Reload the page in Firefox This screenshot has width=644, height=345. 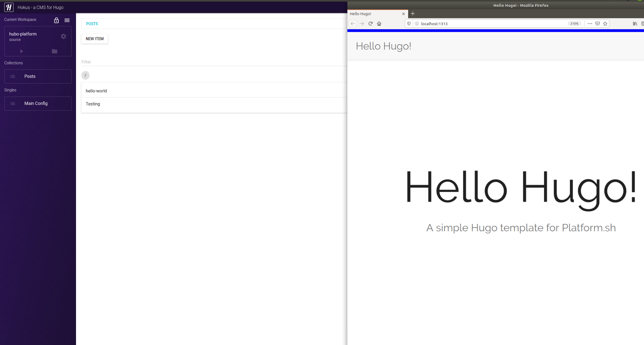(x=370, y=23)
